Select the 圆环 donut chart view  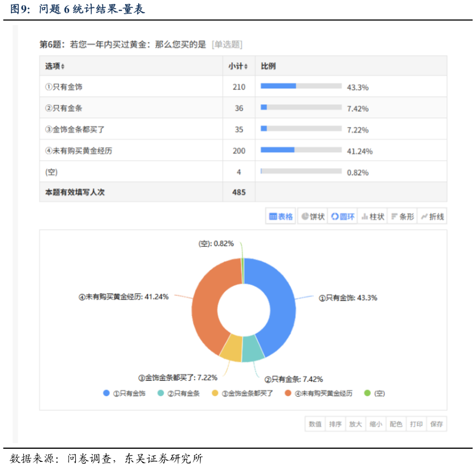[x=342, y=216]
